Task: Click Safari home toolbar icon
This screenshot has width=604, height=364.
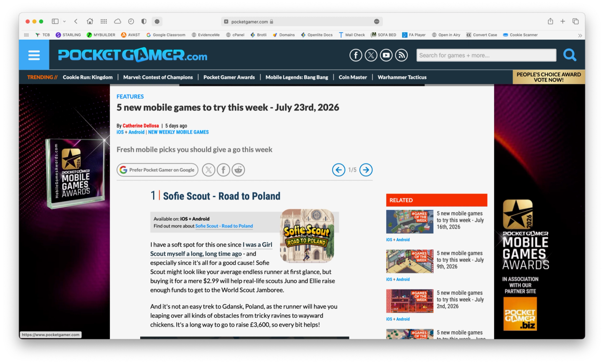Action: pyautogui.click(x=90, y=21)
